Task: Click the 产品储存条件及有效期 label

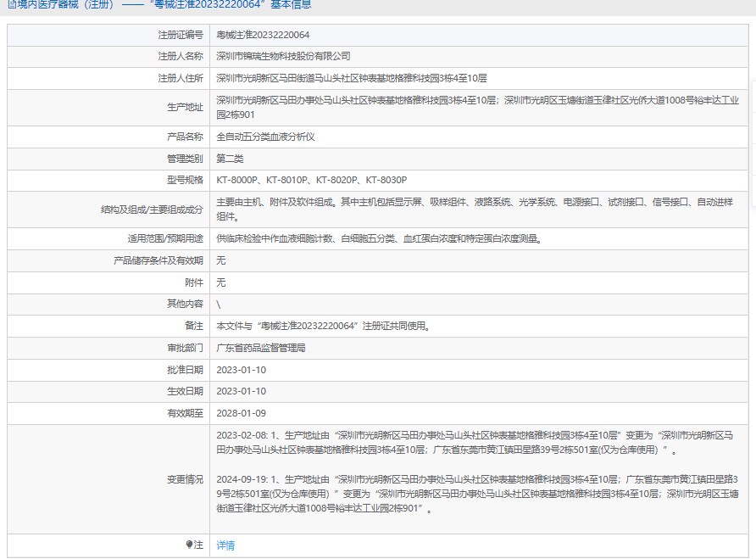Action: click(158, 260)
